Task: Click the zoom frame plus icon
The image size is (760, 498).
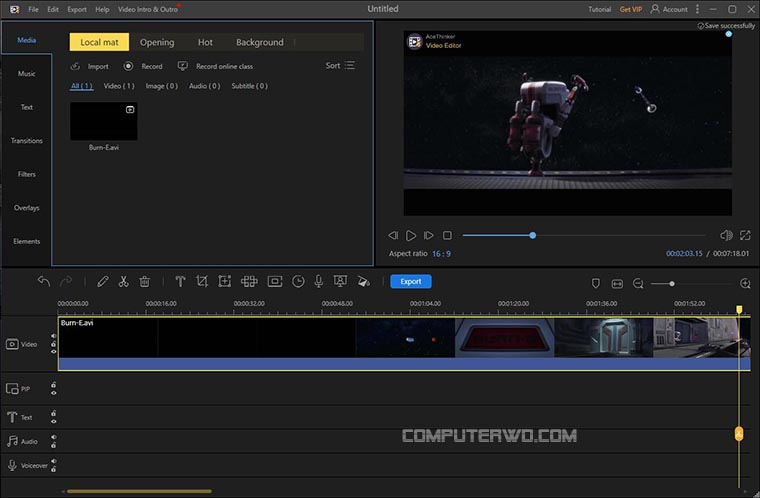Action: (x=224, y=281)
